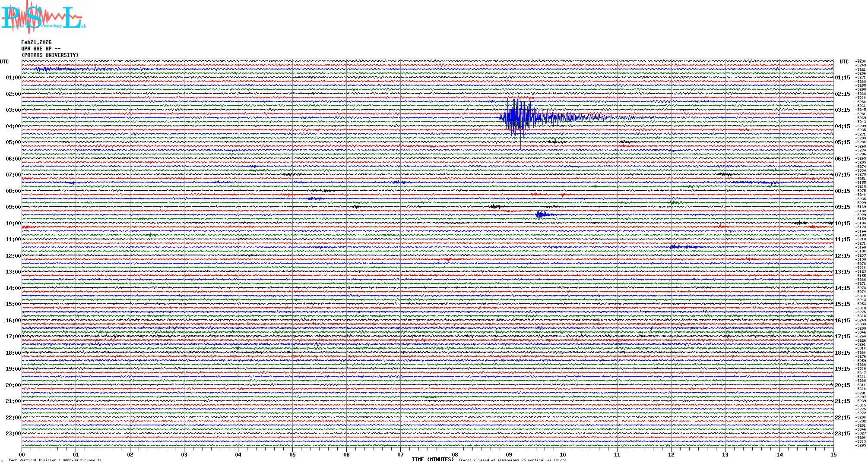Click the Traces clipped footer note
868x466 pixels.
(512, 460)
